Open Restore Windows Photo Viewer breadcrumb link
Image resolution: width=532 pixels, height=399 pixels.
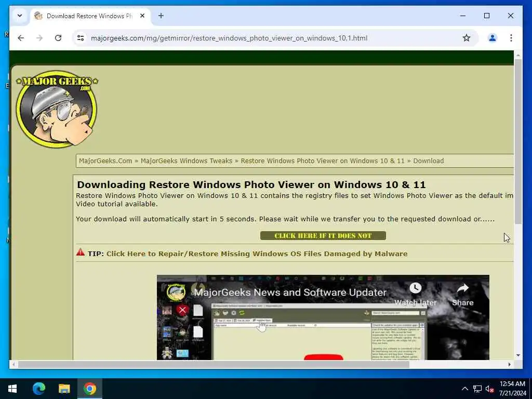(323, 161)
